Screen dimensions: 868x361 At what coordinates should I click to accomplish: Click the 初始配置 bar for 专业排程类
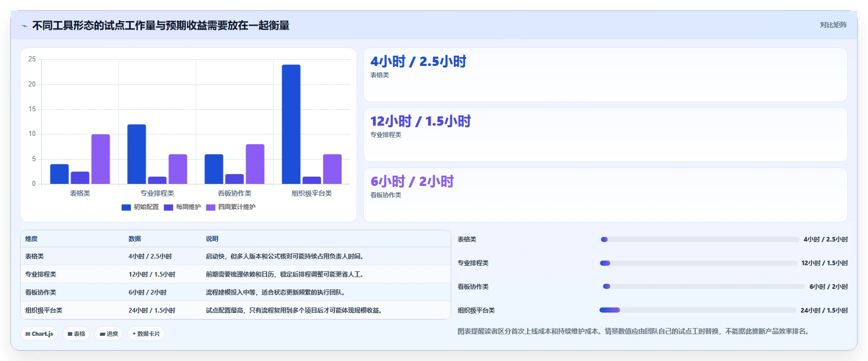137,154
